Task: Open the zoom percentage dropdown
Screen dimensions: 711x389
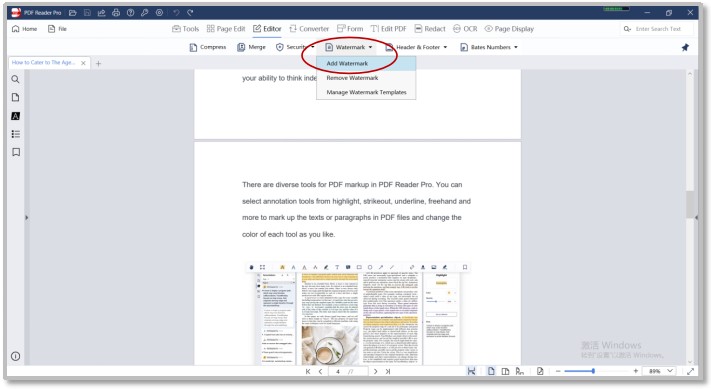Action: [x=670, y=371]
